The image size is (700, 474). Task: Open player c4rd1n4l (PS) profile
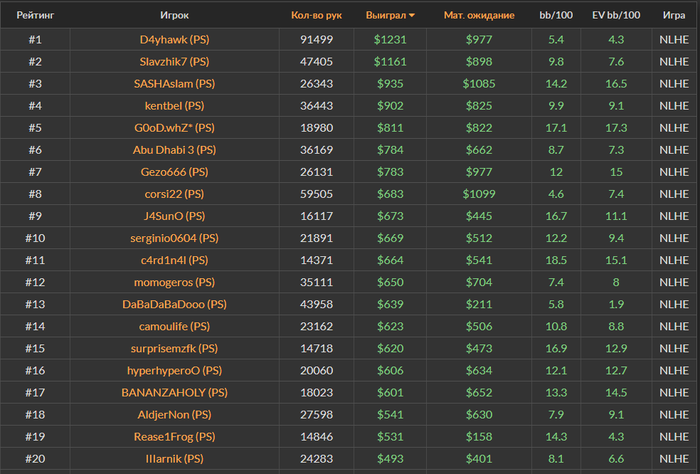[x=175, y=260]
